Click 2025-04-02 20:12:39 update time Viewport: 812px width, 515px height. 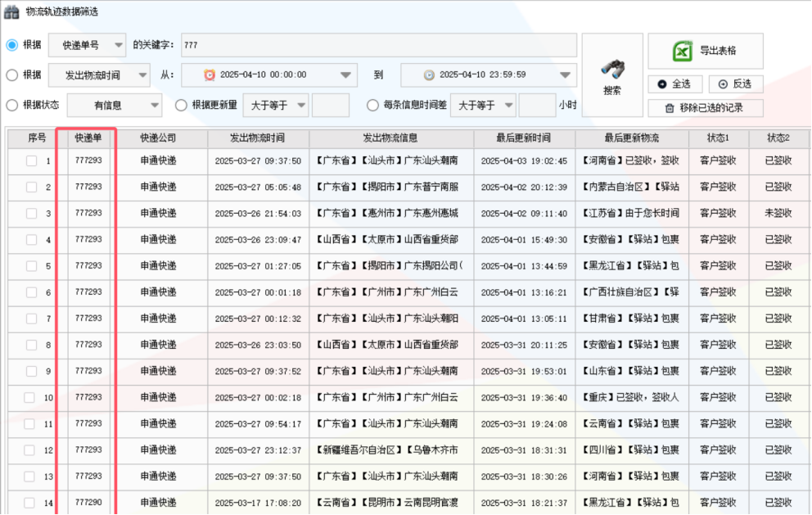pos(524,187)
